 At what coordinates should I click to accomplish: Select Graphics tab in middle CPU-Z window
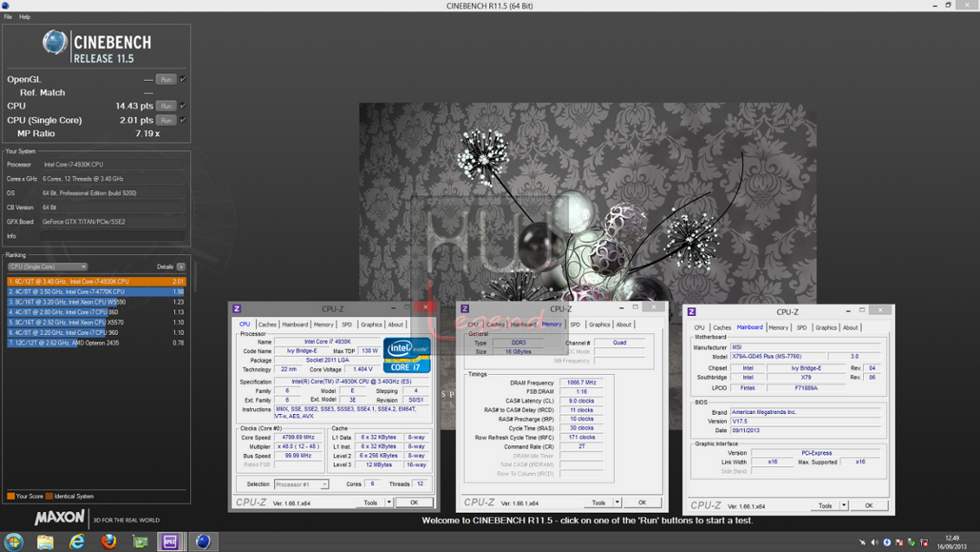[x=599, y=324]
